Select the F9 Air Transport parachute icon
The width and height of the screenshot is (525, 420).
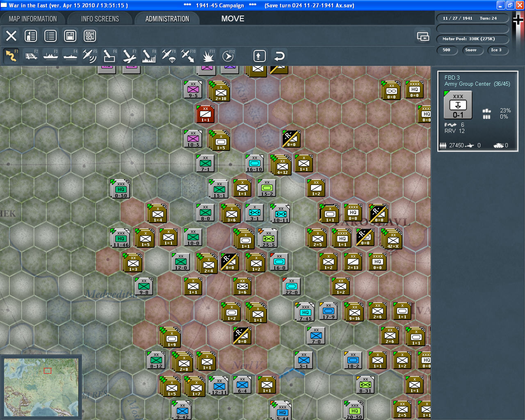[x=169, y=56]
